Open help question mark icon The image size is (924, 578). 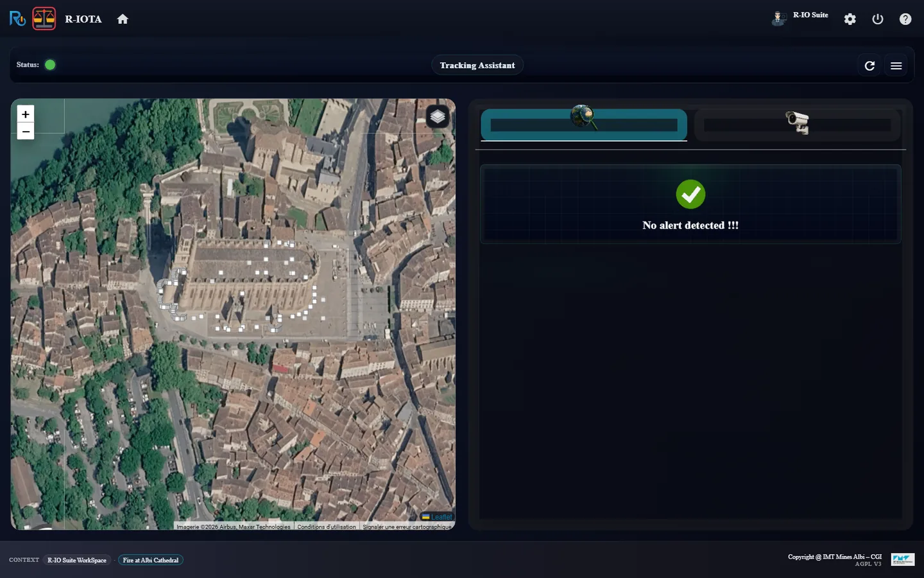pyautogui.click(x=905, y=19)
